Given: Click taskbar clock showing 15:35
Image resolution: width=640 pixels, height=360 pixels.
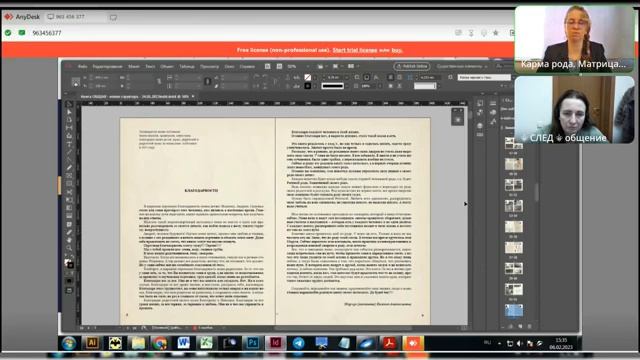Looking at the screenshot, I should click(x=561, y=343).
